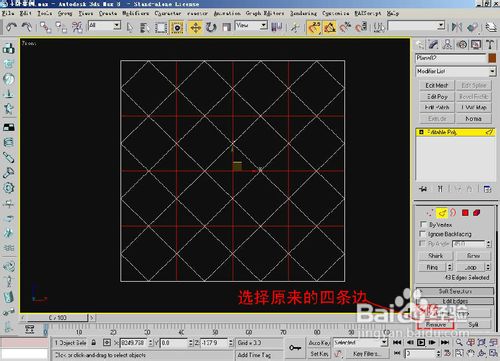Activate the Select and Scale tool

227,27
